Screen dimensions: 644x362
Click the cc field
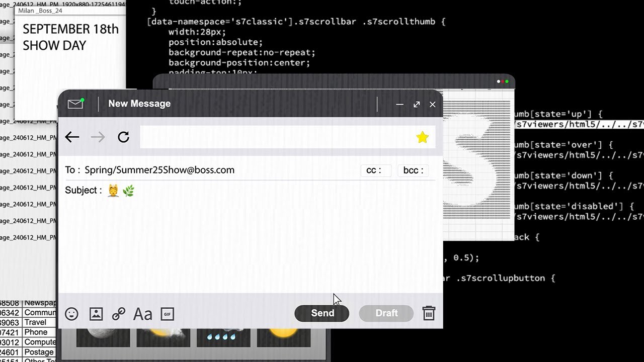376,170
